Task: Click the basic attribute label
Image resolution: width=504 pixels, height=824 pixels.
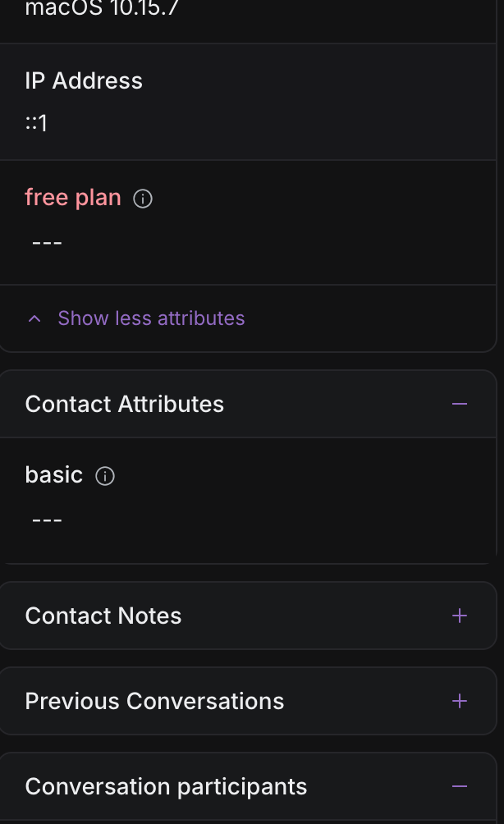Action: (54, 475)
